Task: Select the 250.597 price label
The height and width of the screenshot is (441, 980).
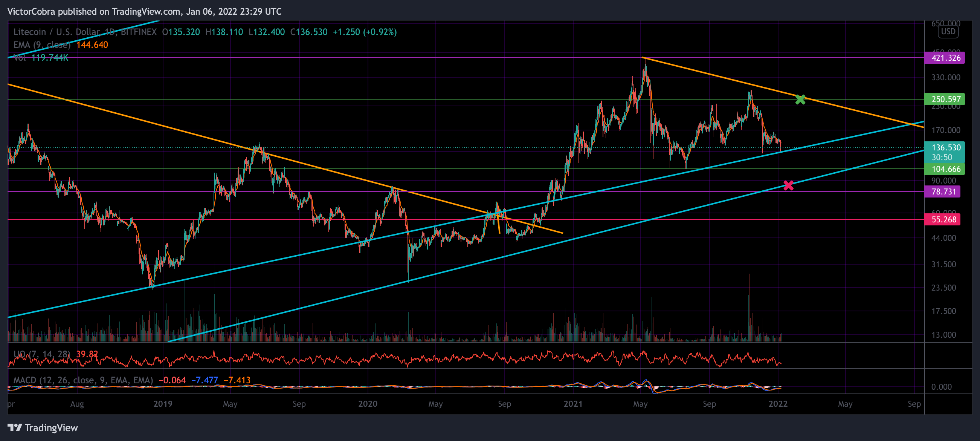Action: (x=945, y=100)
